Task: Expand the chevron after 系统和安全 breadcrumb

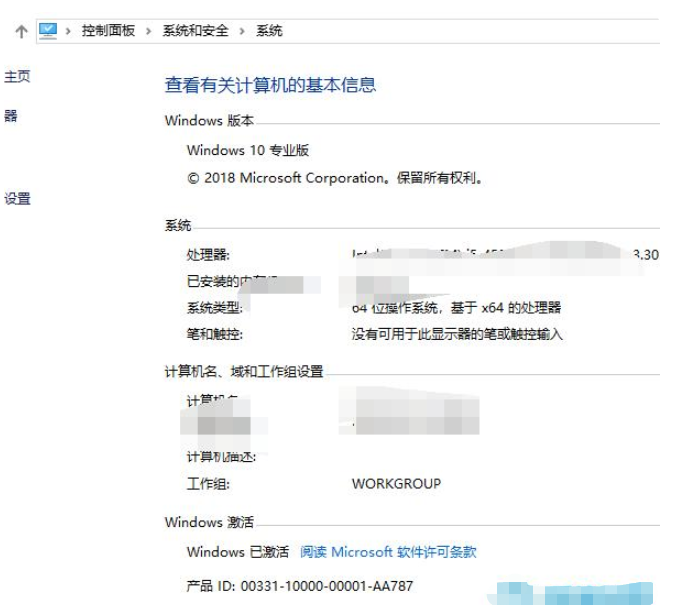Action: 242,31
